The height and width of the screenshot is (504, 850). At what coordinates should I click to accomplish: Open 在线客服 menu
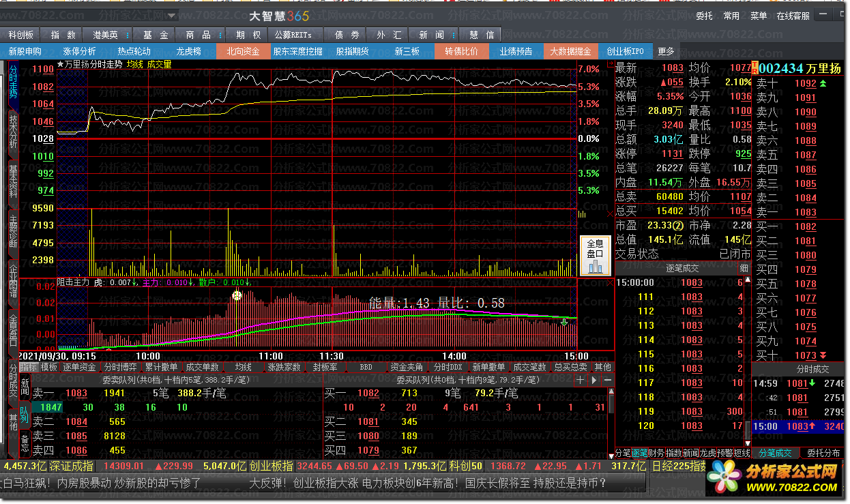click(x=793, y=16)
